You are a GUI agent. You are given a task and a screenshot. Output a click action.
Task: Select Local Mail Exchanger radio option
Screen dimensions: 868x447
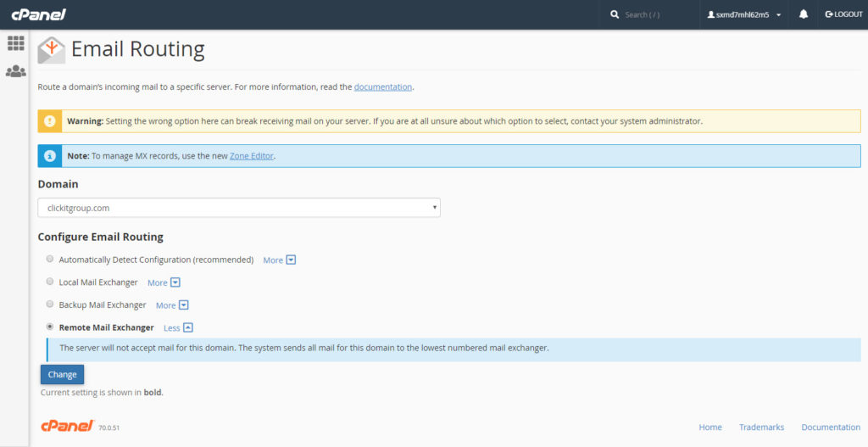pyautogui.click(x=50, y=282)
